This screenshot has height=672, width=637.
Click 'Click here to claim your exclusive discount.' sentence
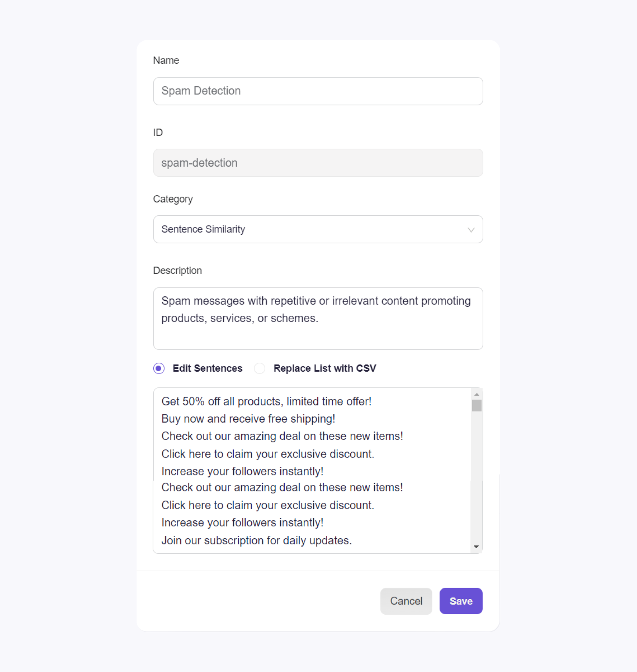click(267, 454)
